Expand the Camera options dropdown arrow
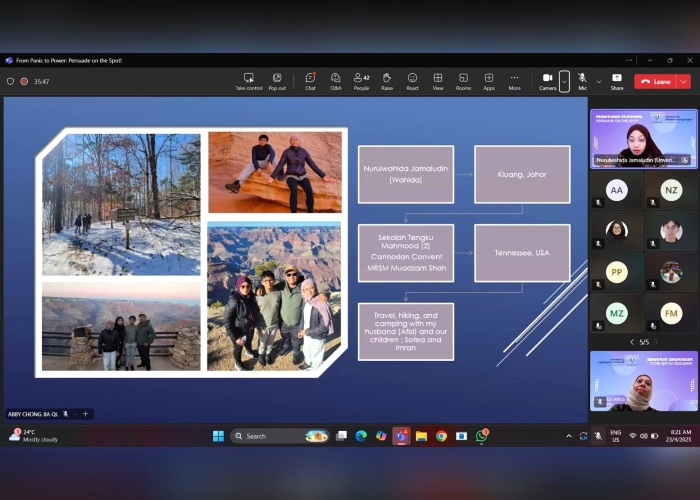Image resolution: width=700 pixels, height=500 pixels. click(564, 82)
